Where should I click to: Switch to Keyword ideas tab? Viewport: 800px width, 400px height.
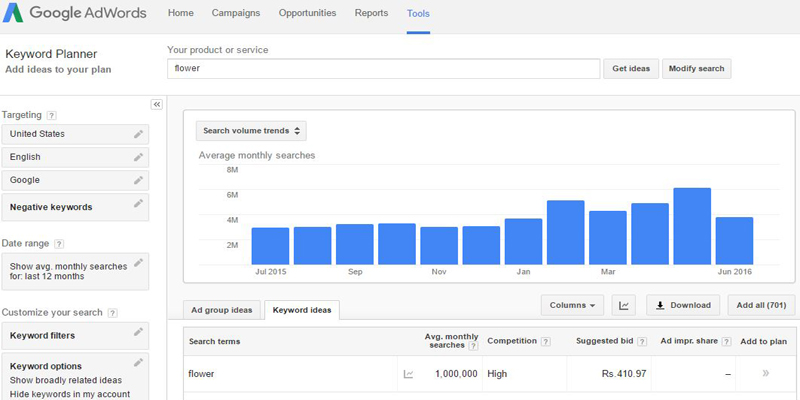302,310
